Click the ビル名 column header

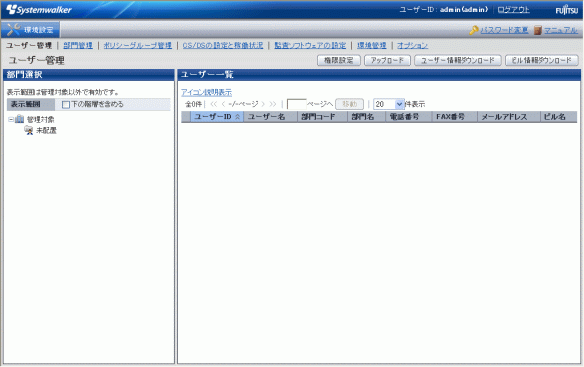pos(559,117)
